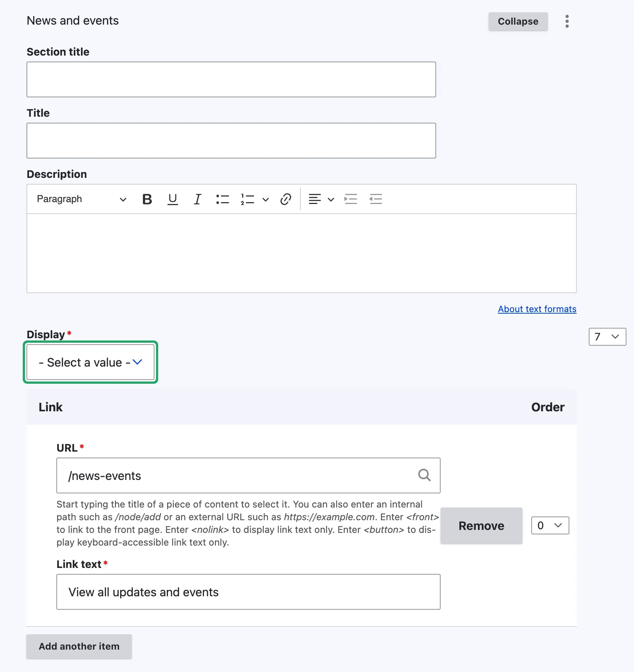This screenshot has width=638, height=672.
Task: Toggle bold formatting in Description editor
Action: tap(147, 199)
